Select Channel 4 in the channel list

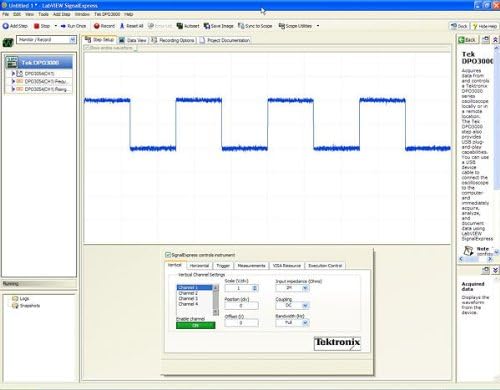pyautogui.click(x=194, y=304)
